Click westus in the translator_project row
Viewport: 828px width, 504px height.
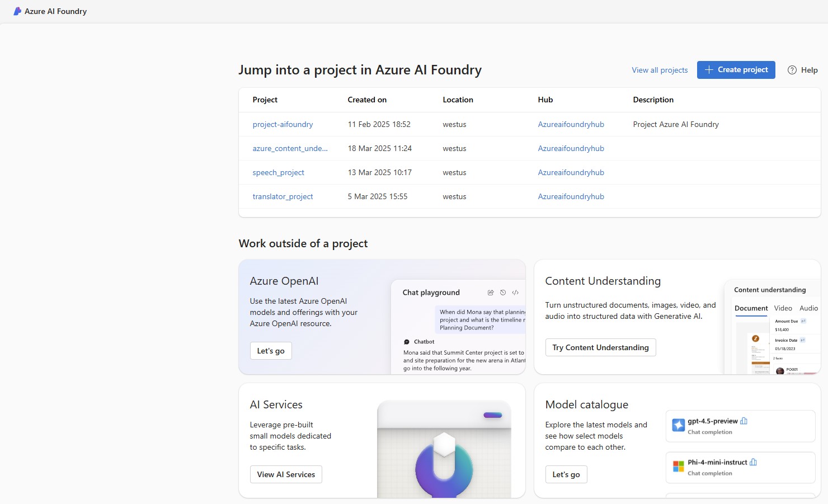point(455,196)
